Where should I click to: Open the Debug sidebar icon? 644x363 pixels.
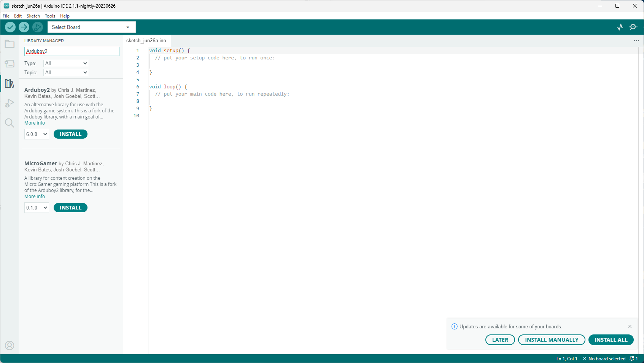click(10, 103)
